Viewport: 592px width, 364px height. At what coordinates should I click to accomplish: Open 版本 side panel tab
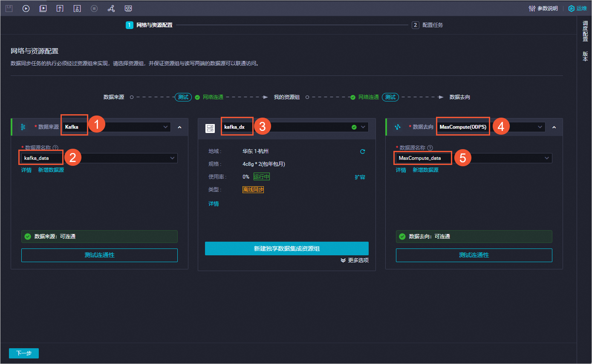tap(585, 57)
